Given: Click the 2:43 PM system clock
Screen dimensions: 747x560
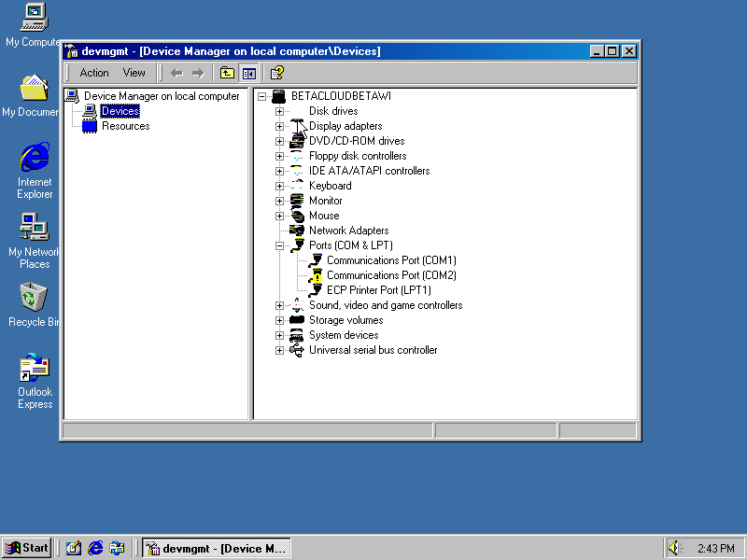Looking at the screenshot, I should click(x=716, y=549).
